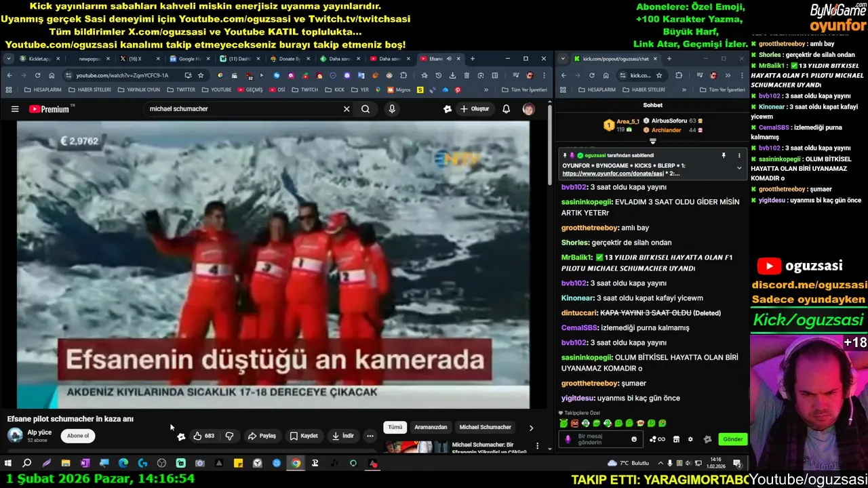Image resolution: width=868 pixels, height=488 pixels.
Task: Switch to the Kicklet.app tab
Action: [x=39, y=59]
